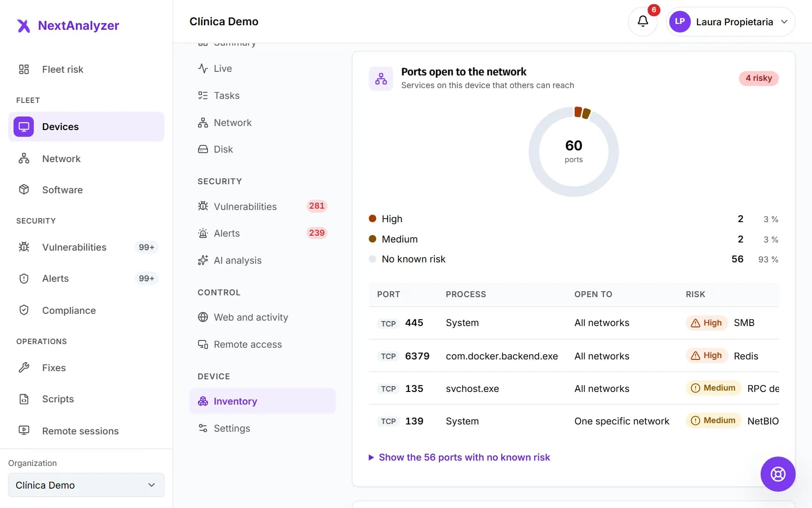
Task: Click the Medium badge for port 139
Action: pos(713,420)
